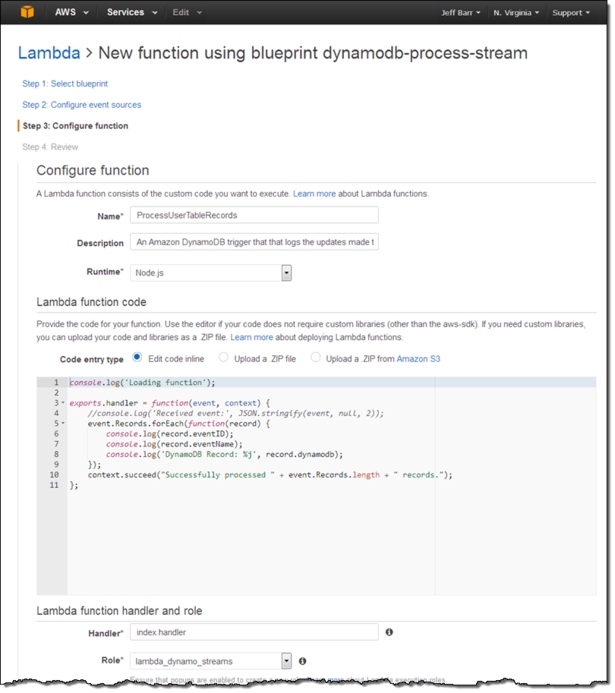615x693 pixels.
Task: Click the Name input field
Action: 254,215
